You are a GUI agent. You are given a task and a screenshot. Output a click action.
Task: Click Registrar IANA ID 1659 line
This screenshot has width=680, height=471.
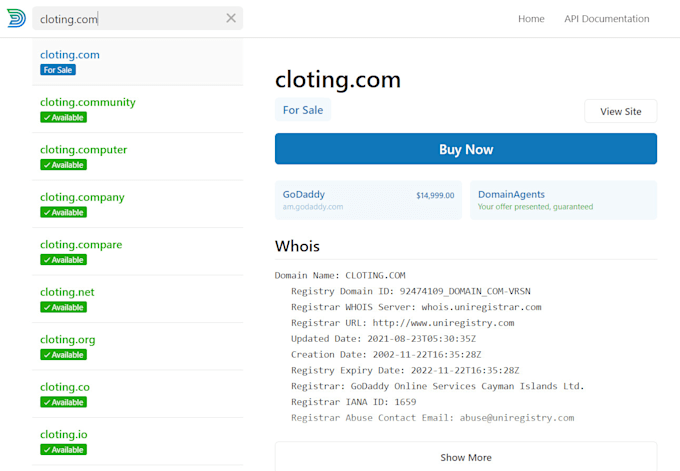tap(353, 402)
